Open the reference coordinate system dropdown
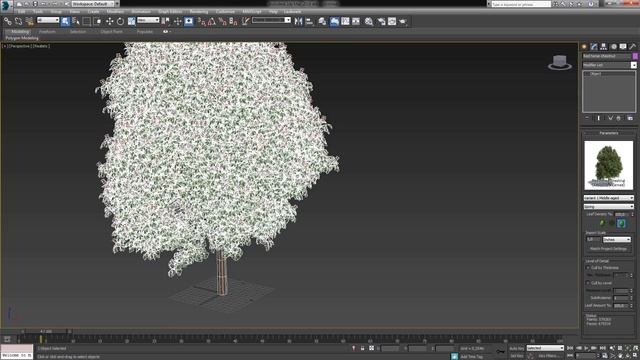Image resolution: width=640 pixels, height=360 pixels. [148, 20]
